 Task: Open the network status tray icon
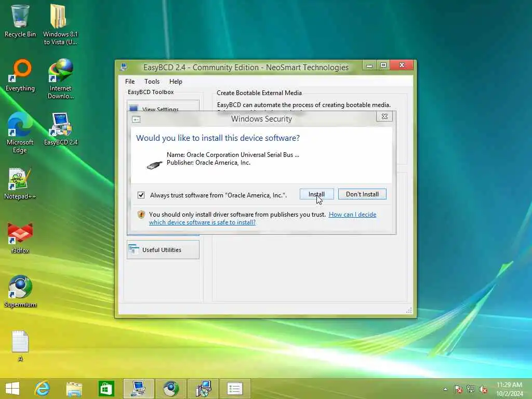point(471,389)
